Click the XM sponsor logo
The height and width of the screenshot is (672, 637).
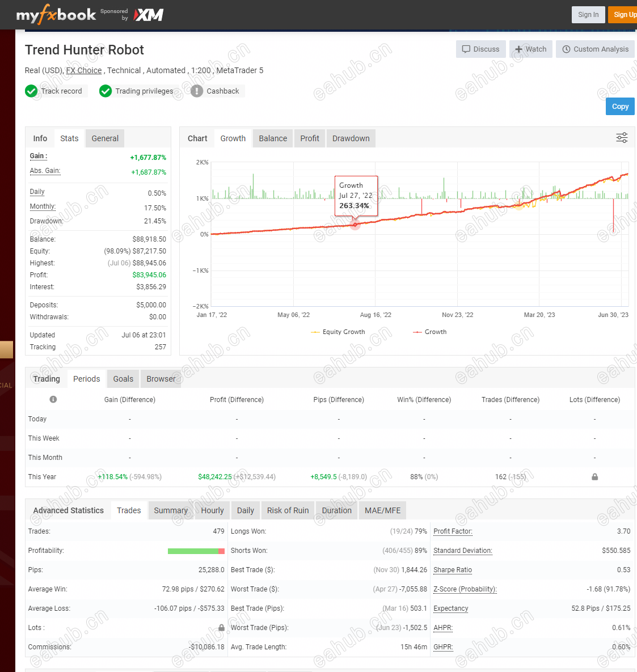(148, 15)
